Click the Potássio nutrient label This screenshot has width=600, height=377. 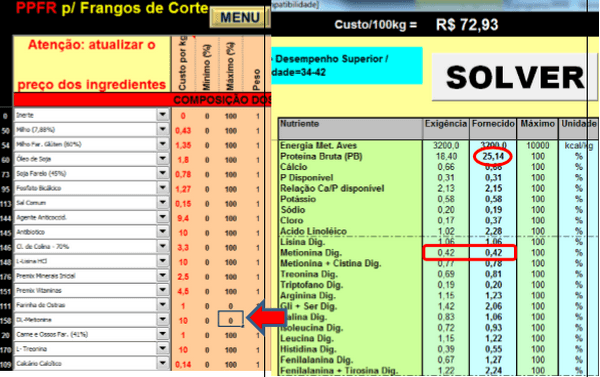(298, 199)
